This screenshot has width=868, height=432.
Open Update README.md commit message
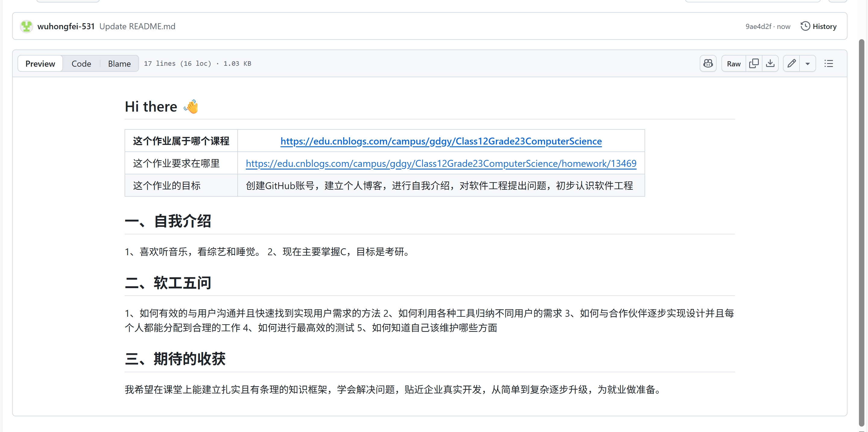point(137,26)
